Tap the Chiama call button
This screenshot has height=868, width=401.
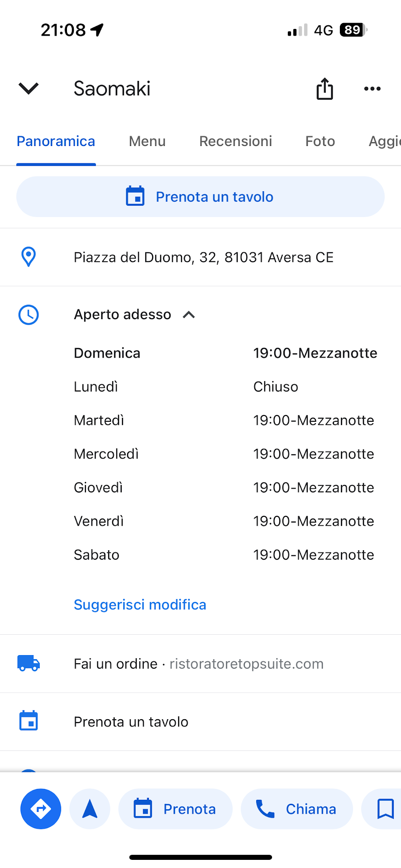tap(297, 809)
